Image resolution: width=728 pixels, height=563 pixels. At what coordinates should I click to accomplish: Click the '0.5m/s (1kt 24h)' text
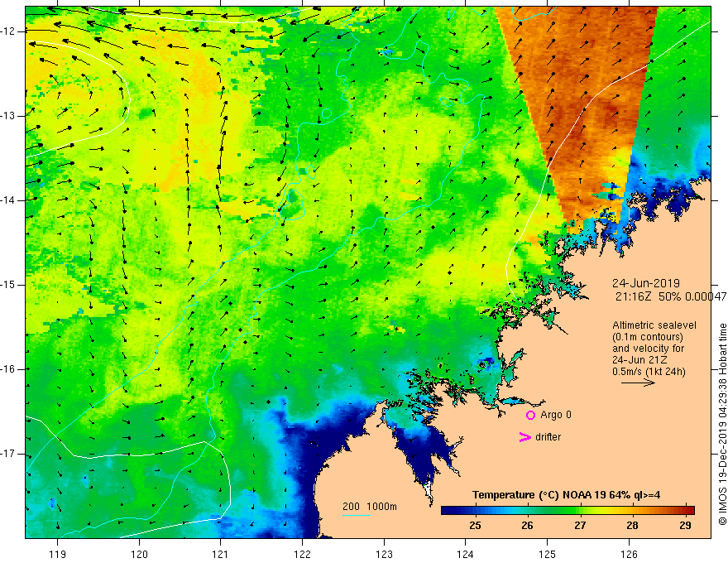649,372
